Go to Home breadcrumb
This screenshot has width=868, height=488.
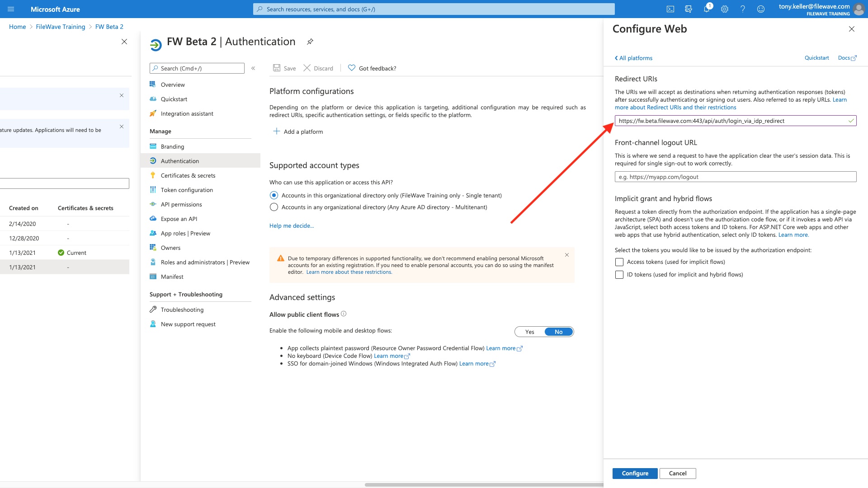(x=18, y=27)
